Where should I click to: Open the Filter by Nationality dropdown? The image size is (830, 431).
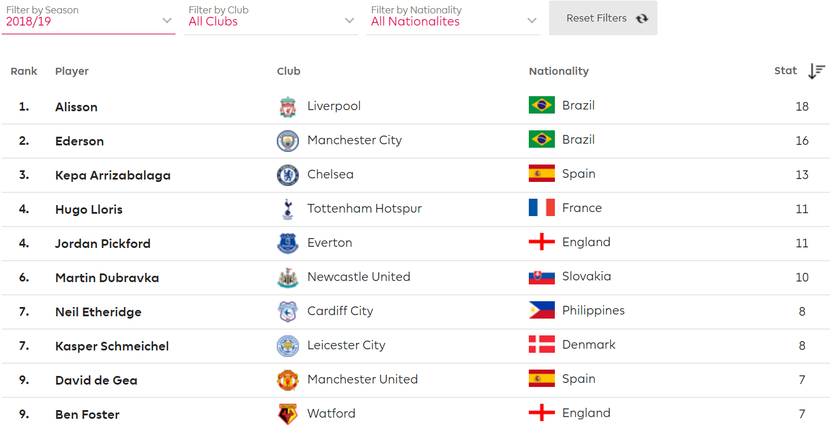point(454,20)
